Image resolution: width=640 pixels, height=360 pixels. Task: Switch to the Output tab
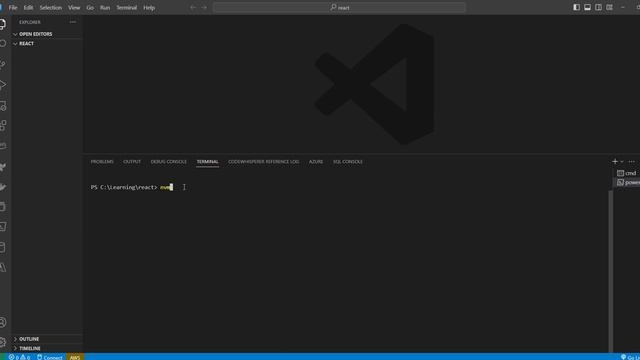pyautogui.click(x=132, y=162)
